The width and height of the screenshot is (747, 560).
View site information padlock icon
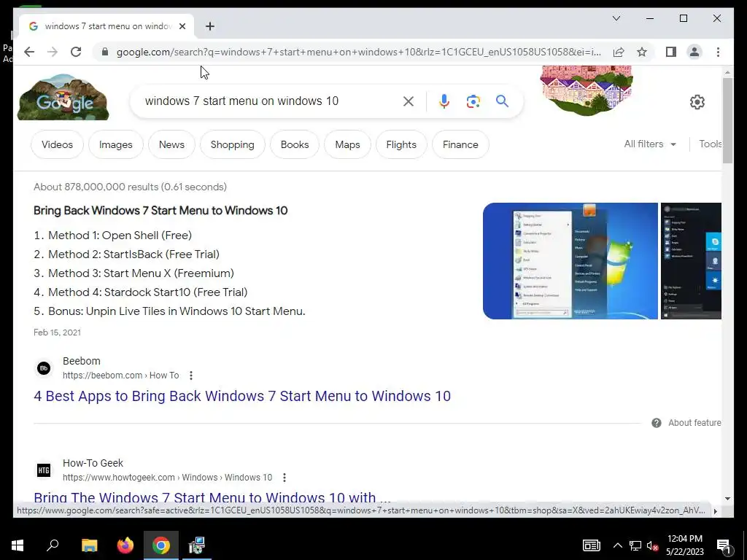(105, 52)
